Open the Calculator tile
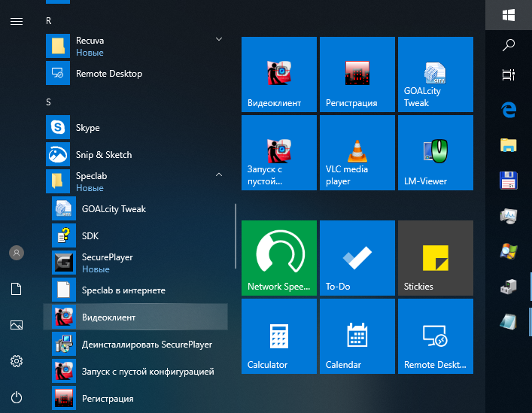The height and width of the screenshot is (413, 532). tap(279, 336)
